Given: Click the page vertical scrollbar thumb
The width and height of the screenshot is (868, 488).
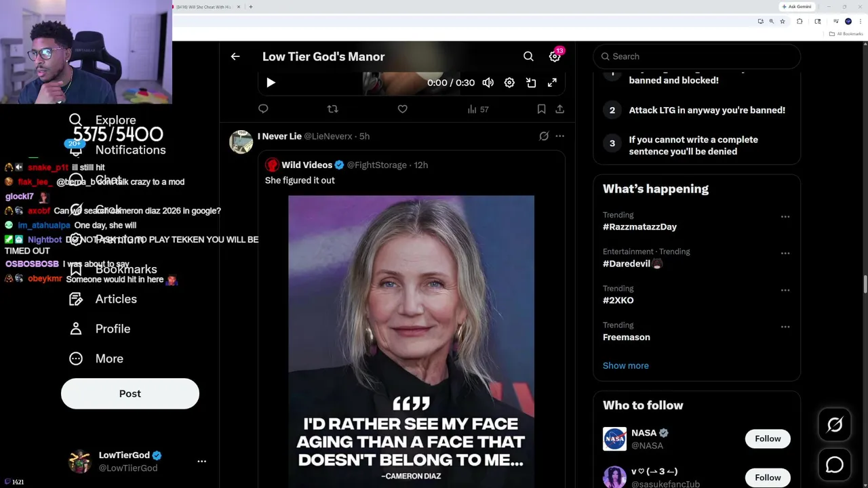Looking at the screenshot, I should pyautogui.click(x=865, y=285).
